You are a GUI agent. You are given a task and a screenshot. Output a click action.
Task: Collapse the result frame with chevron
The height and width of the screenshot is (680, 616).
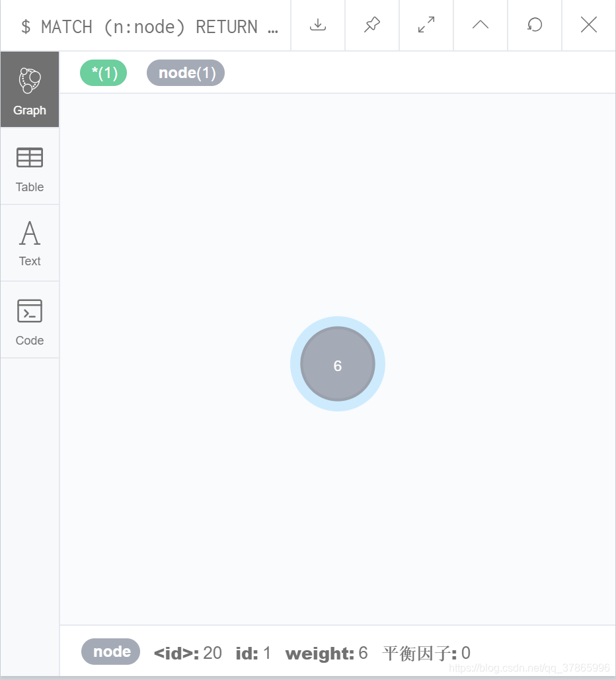(x=481, y=25)
